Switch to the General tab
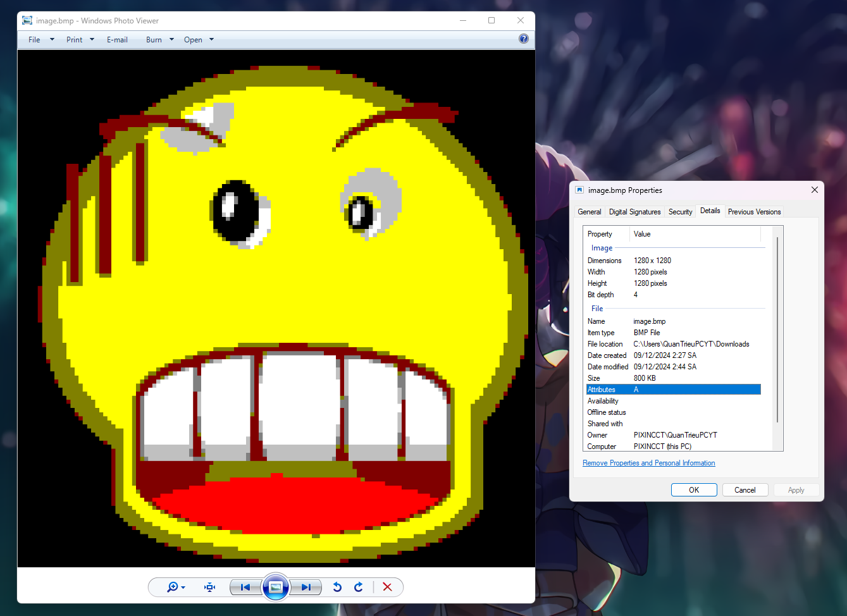This screenshot has width=847, height=616. tap(589, 212)
